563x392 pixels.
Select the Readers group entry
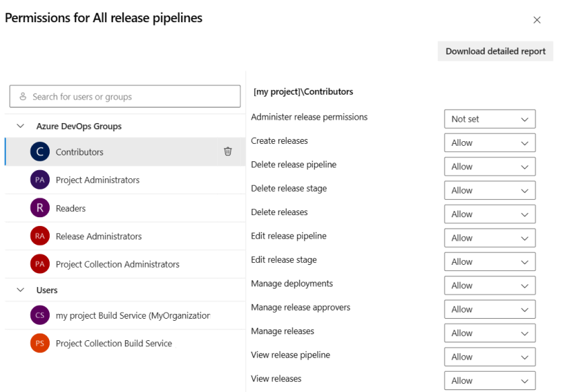tap(121, 208)
